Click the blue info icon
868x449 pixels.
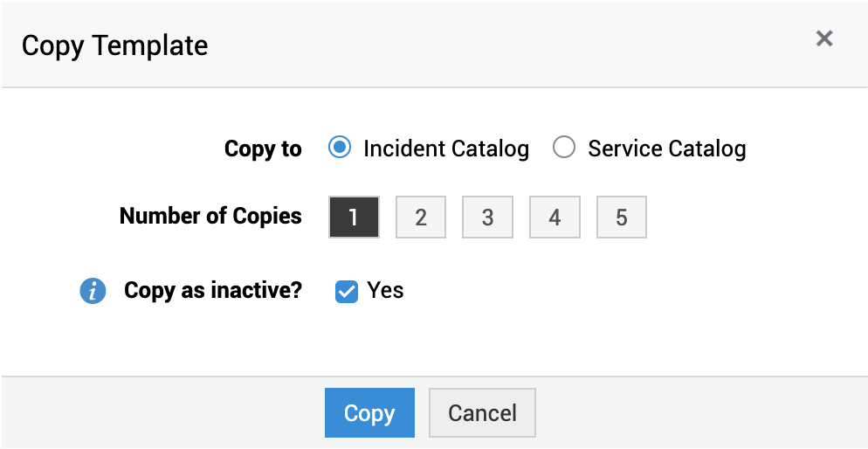click(93, 291)
